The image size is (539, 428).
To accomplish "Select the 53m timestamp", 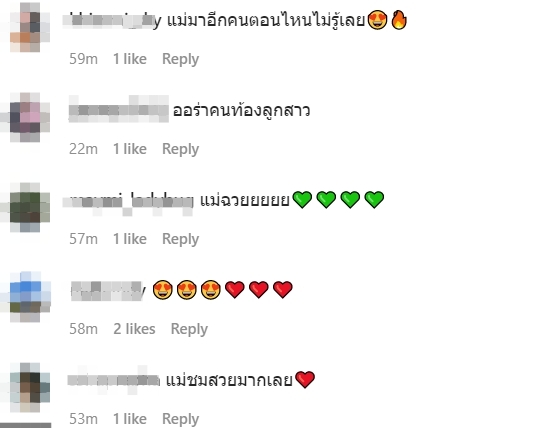I will (x=84, y=419).
